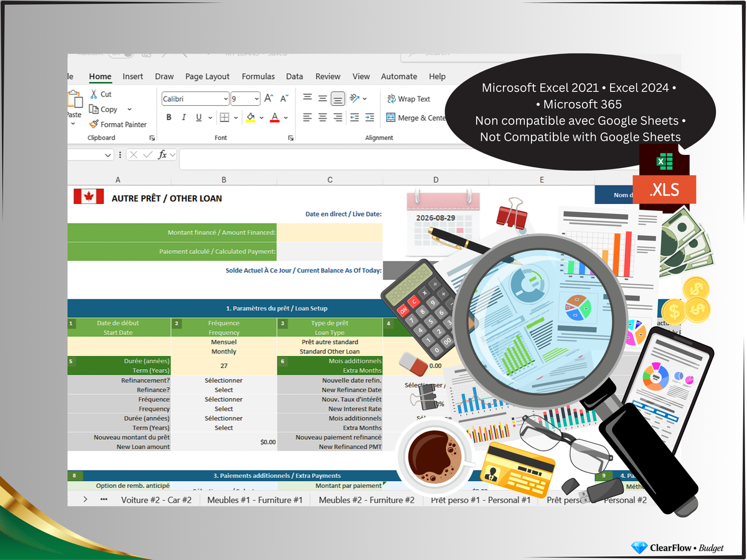Viewport: 747px width, 560px height.
Task: Toggle the selected Bottom Align button
Action: pos(337,98)
